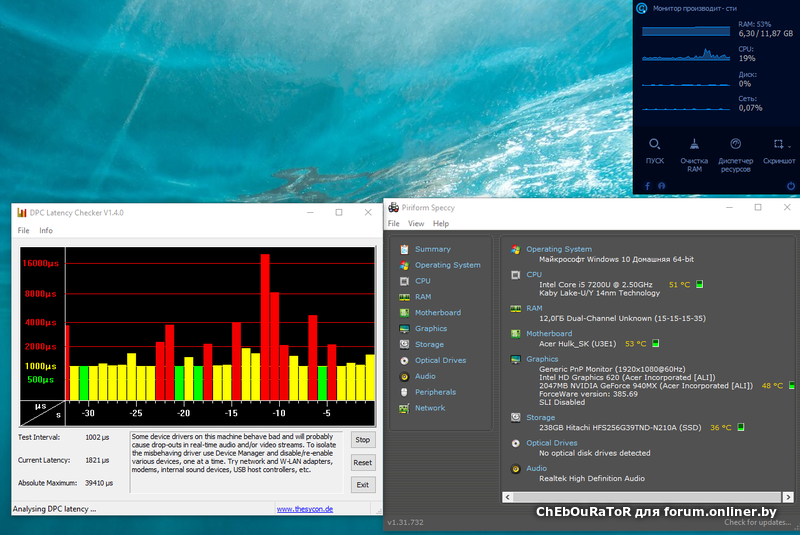The height and width of the screenshot is (535, 800).
Task: Click Check for updates link in Speccy
Action: coord(760,522)
